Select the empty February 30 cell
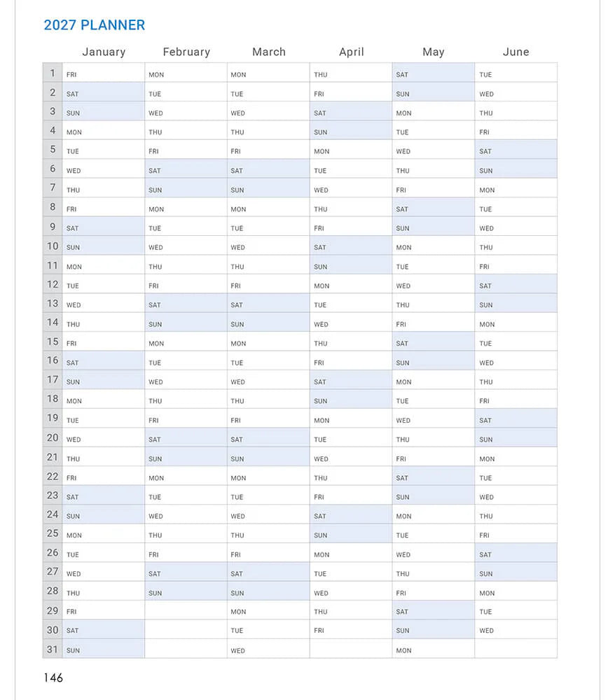615x700 pixels. 186,630
